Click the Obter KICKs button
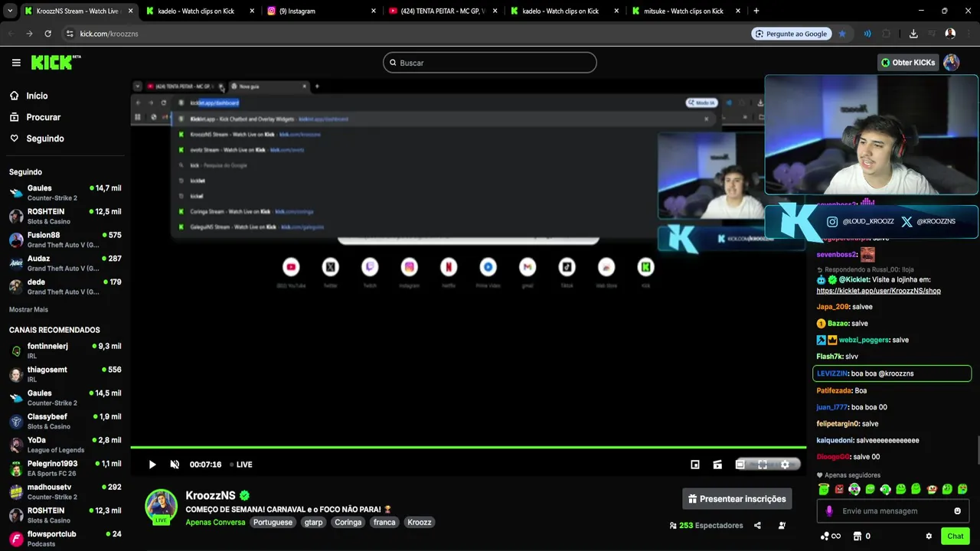980x551 pixels. point(907,63)
